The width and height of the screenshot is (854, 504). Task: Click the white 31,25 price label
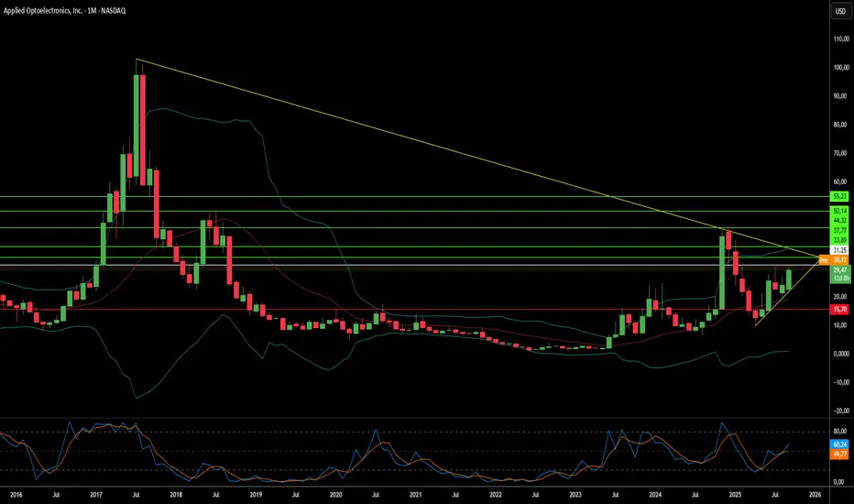[x=838, y=249]
